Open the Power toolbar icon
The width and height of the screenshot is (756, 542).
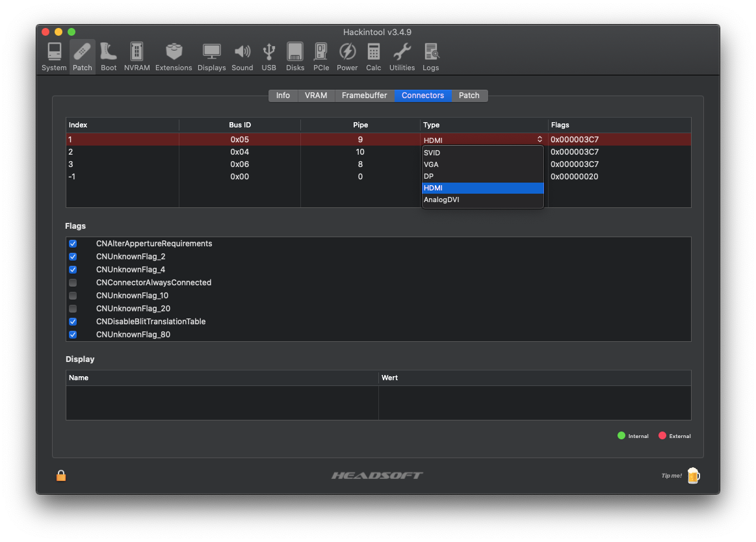(x=347, y=57)
